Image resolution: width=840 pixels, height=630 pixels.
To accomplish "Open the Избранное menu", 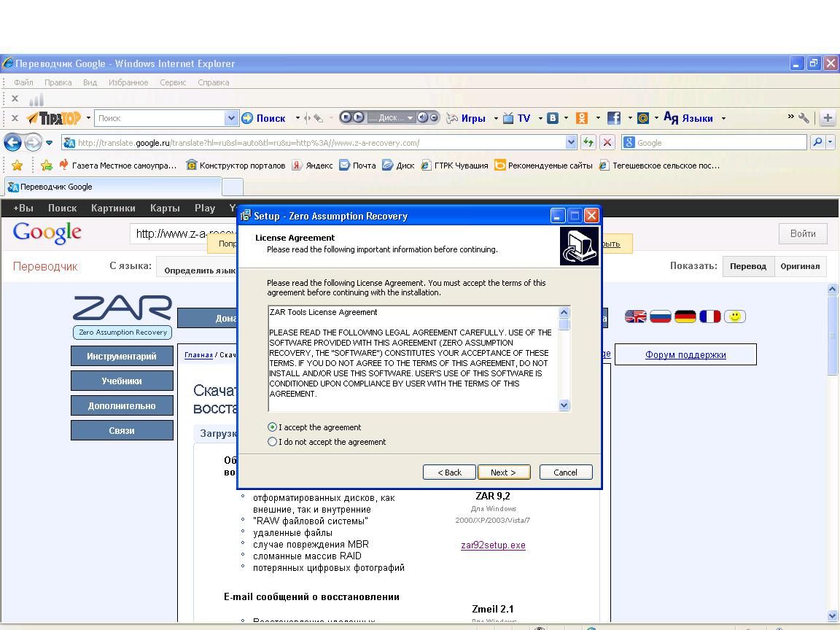I will [x=128, y=82].
